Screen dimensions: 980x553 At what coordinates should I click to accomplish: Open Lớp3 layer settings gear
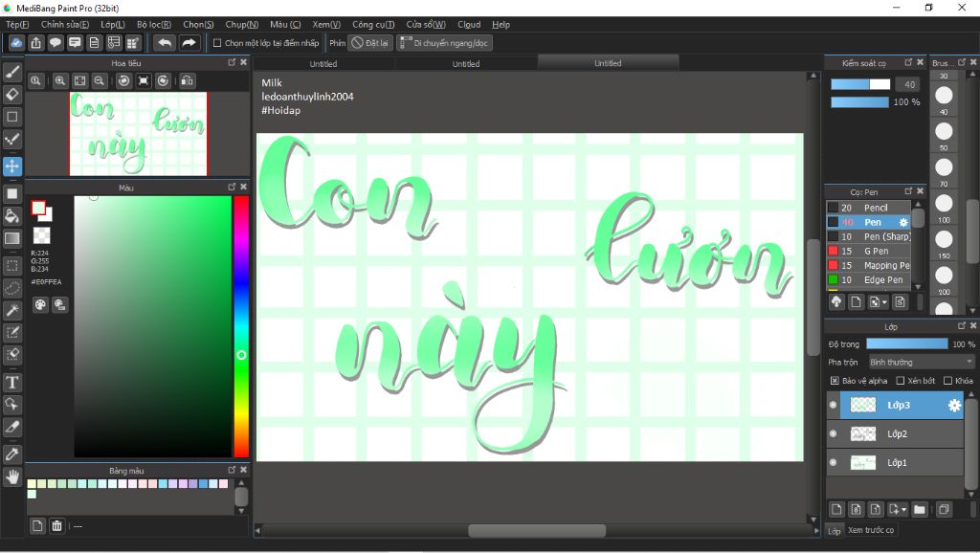[x=954, y=405]
